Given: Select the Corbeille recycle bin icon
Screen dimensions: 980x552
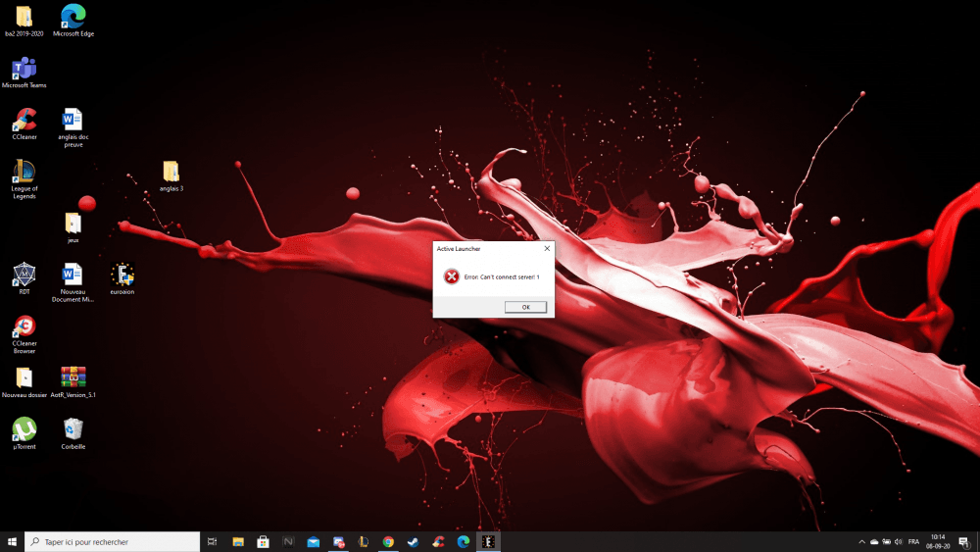Looking at the screenshot, I should click(x=73, y=429).
